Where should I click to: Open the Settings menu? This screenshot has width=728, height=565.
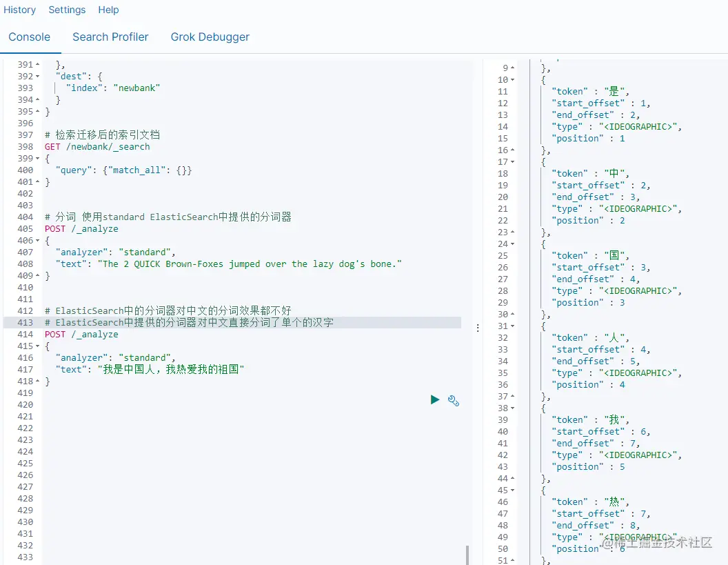pyautogui.click(x=67, y=10)
